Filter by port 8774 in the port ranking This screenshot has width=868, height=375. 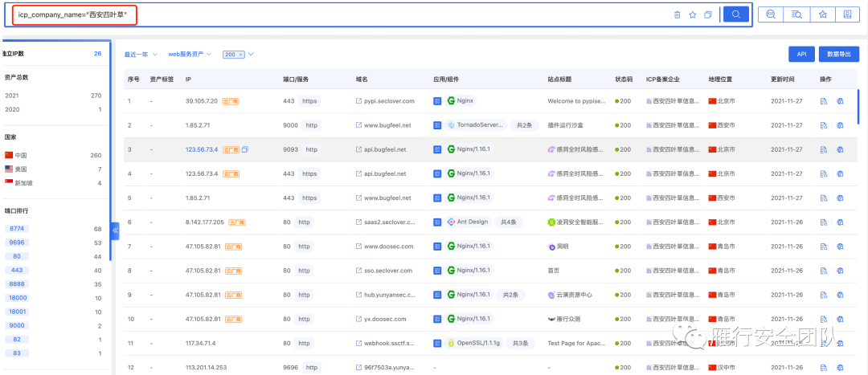[x=18, y=228]
